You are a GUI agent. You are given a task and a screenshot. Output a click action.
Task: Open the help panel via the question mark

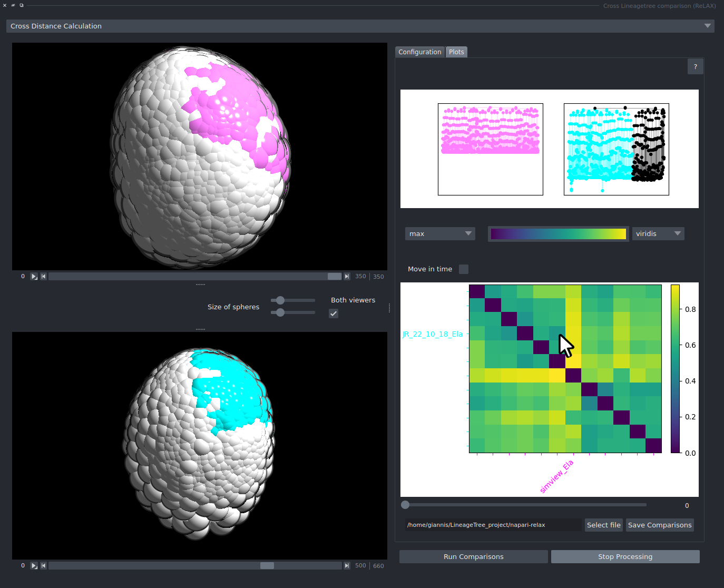click(x=695, y=66)
